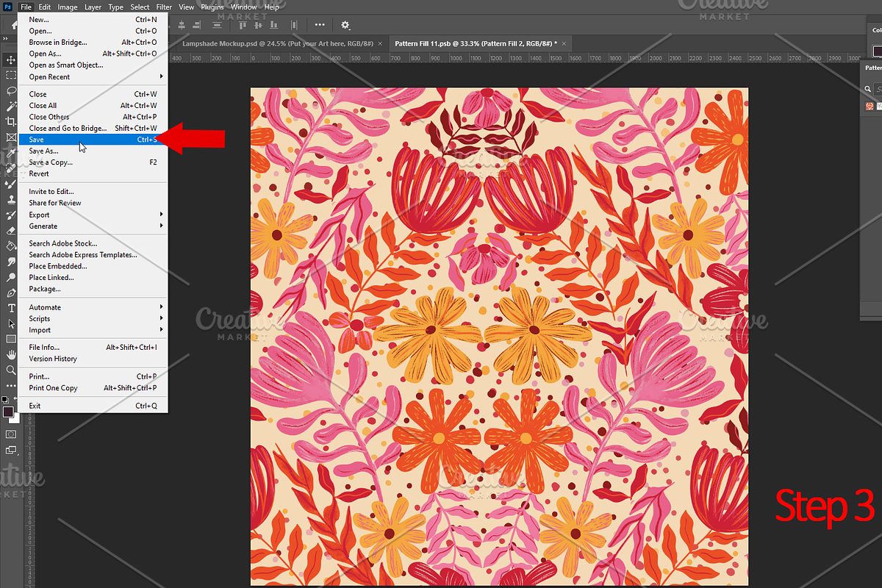882x588 pixels.
Task: Click the options bar gear settings icon
Action: point(346,25)
